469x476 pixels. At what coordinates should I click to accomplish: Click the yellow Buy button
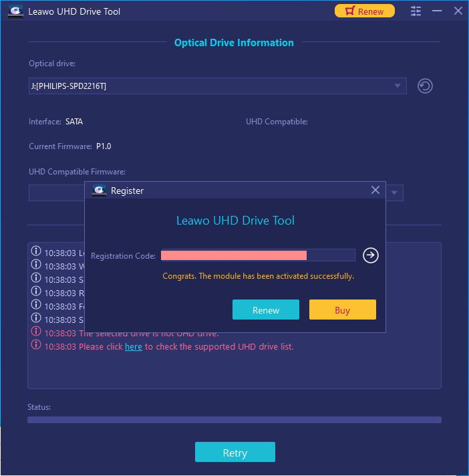pos(342,310)
